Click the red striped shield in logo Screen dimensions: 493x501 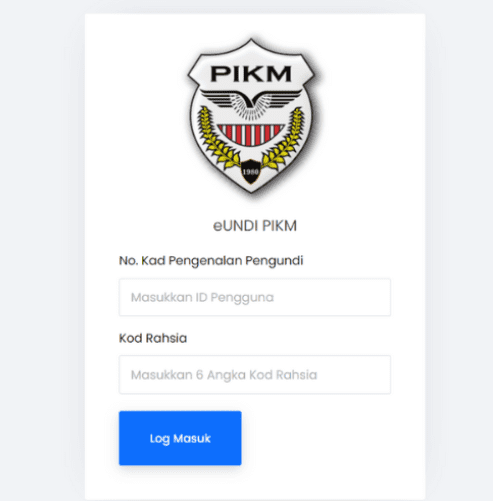(251, 134)
